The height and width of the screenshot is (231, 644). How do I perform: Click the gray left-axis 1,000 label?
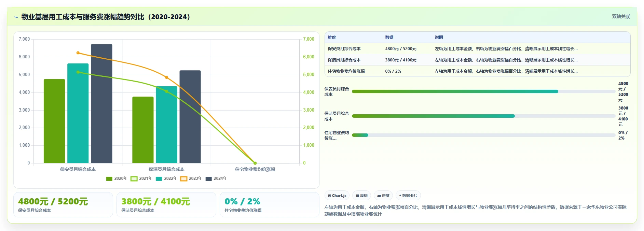pyautogui.click(x=24, y=145)
